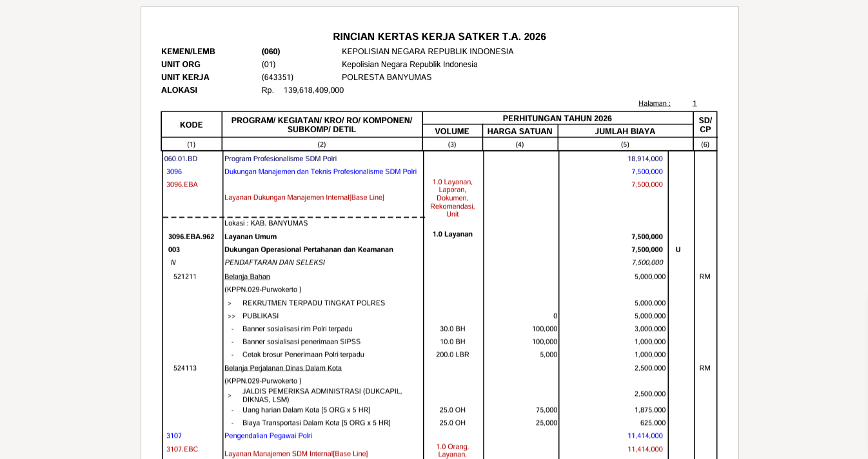Image resolution: width=868 pixels, height=459 pixels.
Task: Click account code 524113
Action: click(x=185, y=368)
